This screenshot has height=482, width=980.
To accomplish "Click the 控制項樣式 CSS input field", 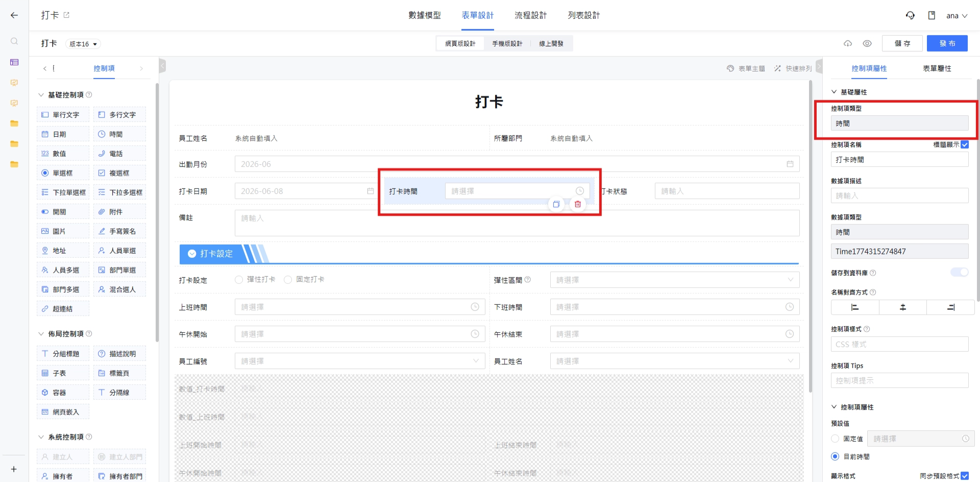I will coord(899,344).
